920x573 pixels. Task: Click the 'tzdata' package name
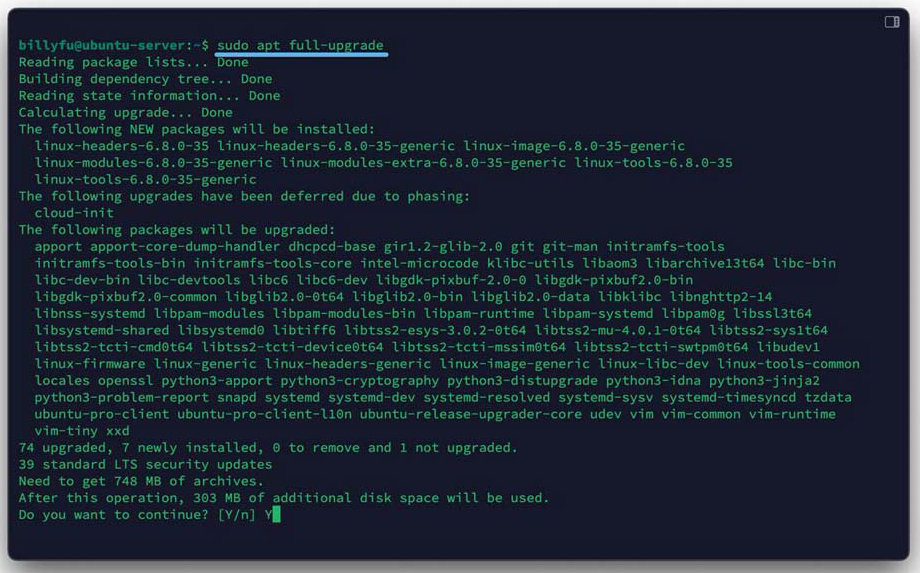(x=828, y=397)
